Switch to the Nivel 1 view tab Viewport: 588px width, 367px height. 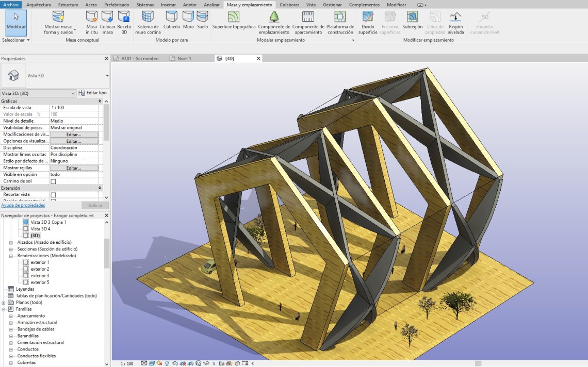pyautogui.click(x=184, y=58)
